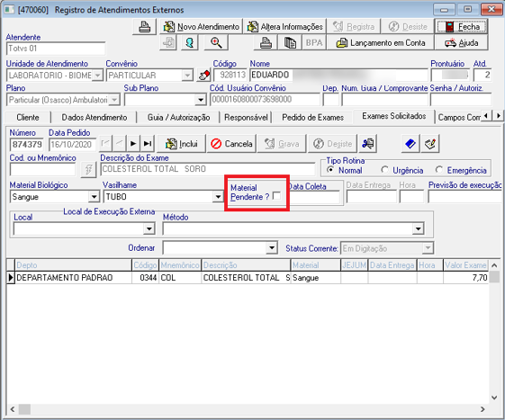Click the lightning icon next to Cod. ou Mnemônico
Image resolution: width=505 pixels, height=420 pixels.
(x=88, y=169)
